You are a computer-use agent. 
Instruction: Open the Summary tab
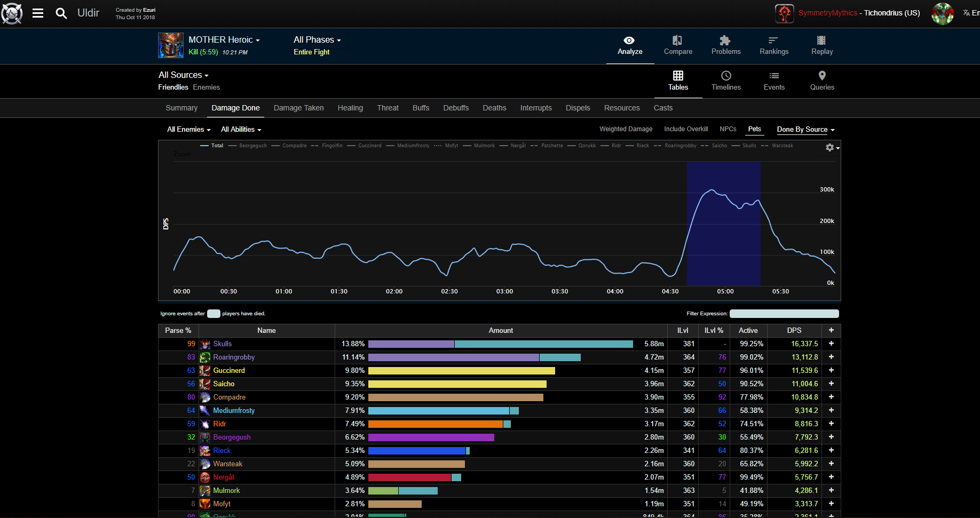coord(181,108)
